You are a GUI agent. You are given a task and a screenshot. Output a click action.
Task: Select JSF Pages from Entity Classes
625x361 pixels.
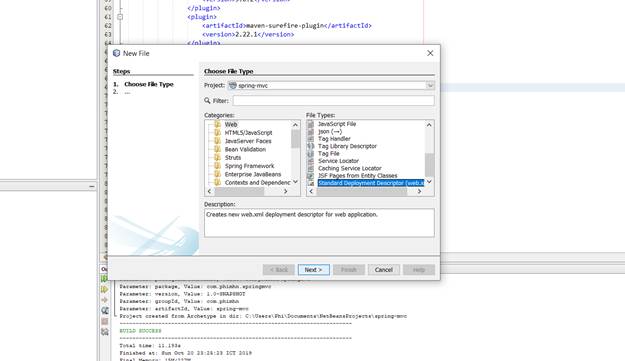358,176
